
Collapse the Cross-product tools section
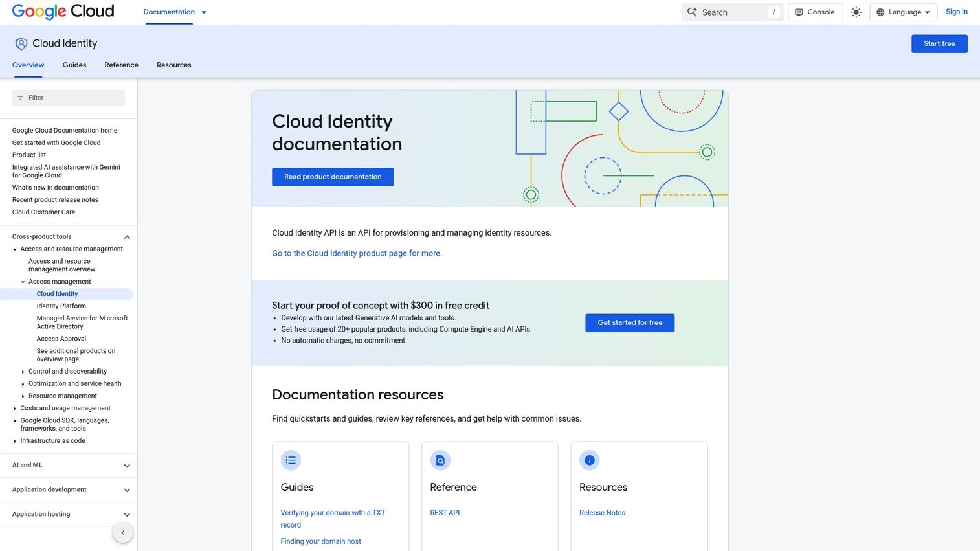pos(127,237)
